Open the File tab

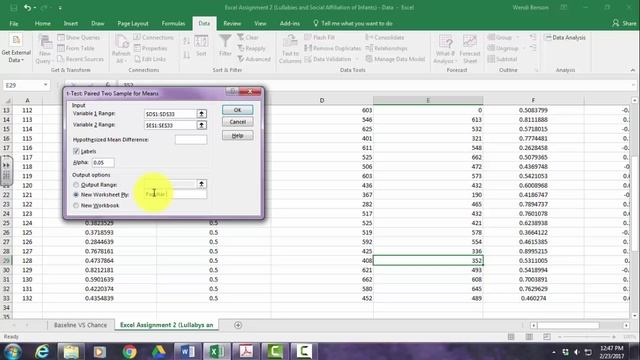click(14, 24)
